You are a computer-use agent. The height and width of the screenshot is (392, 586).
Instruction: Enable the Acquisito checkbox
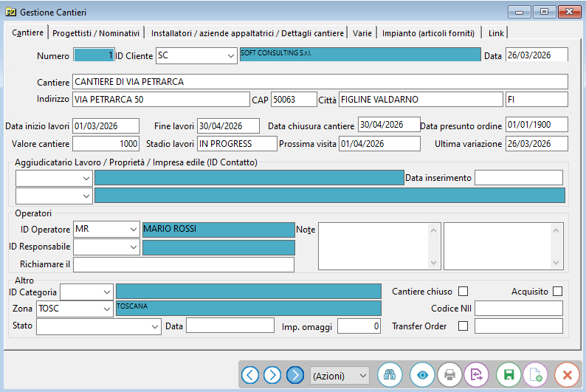click(558, 291)
